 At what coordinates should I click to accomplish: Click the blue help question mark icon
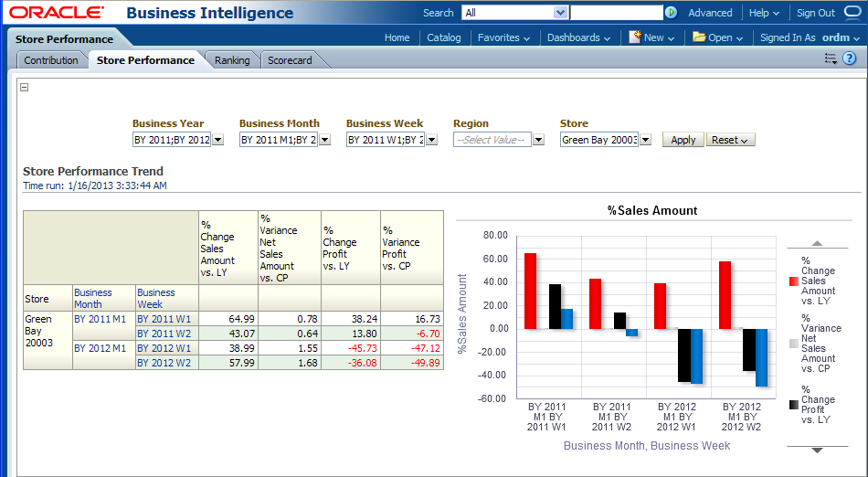pyautogui.click(x=849, y=58)
